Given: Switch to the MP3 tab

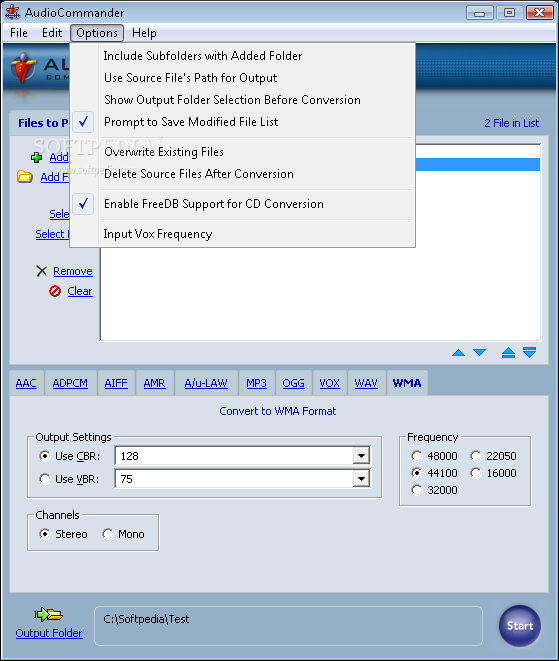Looking at the screenshot, I should (x=256, y=383).
